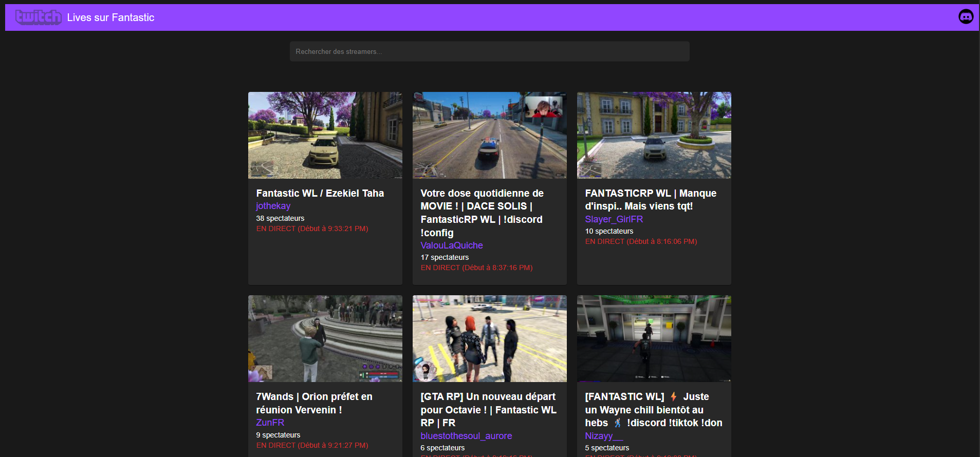
Task: Visit the Slayer_GirlFR channel link
Action: 614,219
